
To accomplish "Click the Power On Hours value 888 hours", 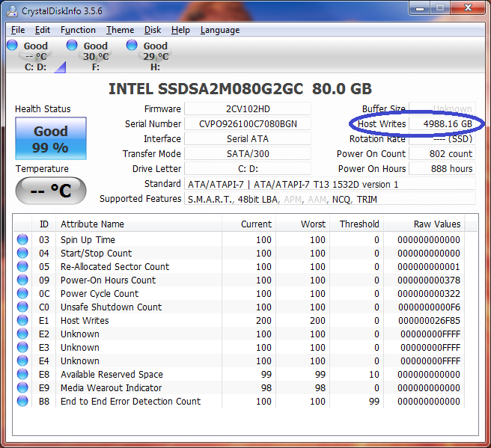I will coord(442,169).
